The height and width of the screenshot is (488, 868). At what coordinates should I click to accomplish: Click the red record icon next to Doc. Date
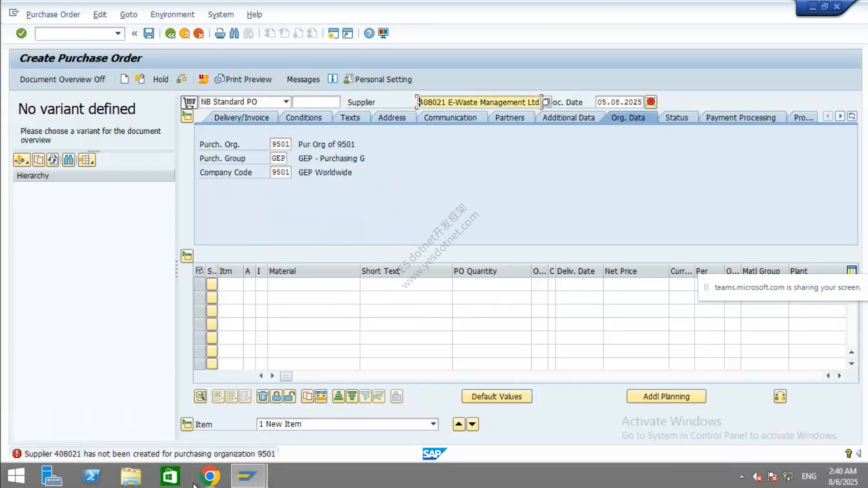[x=651, y=102]
